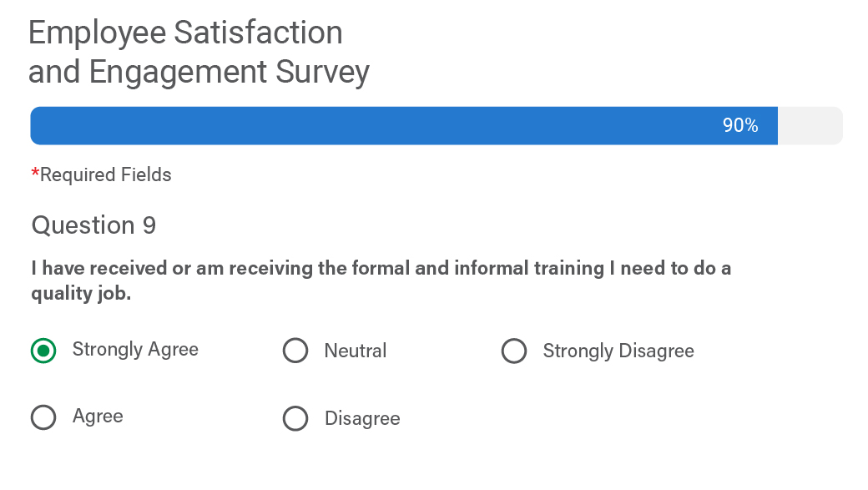Click the 'Question 9' heading
This screenshot has width=868, height=490.
click(x=93, y=226)
